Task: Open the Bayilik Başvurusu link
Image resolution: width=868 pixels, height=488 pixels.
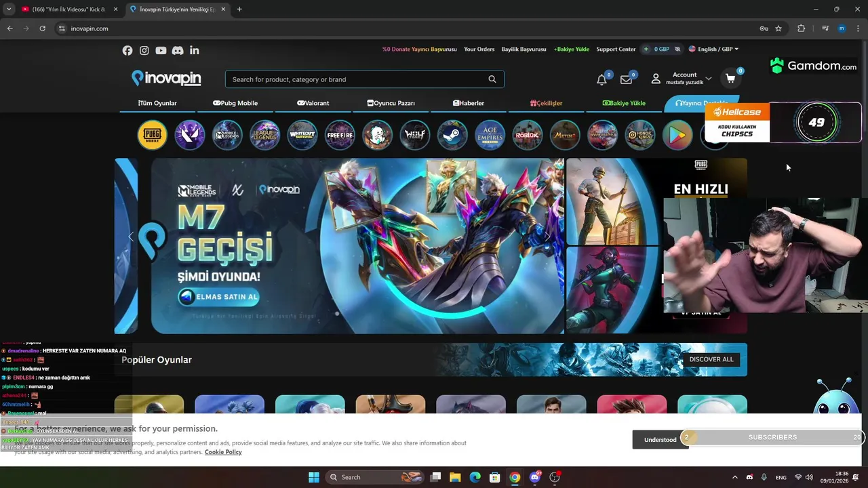Action: (524, 49)
